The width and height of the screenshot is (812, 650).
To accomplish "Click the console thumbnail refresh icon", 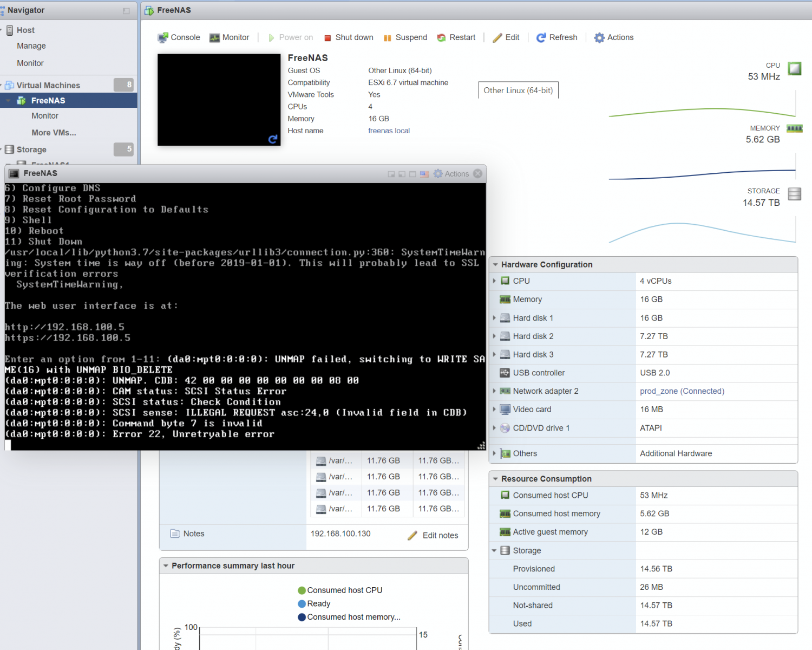I will [x=273, y=139].
